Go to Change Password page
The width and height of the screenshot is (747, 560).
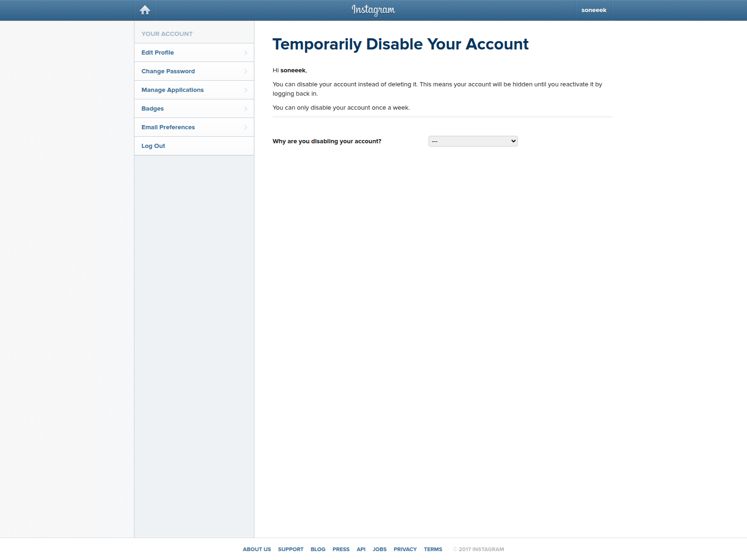194,71
